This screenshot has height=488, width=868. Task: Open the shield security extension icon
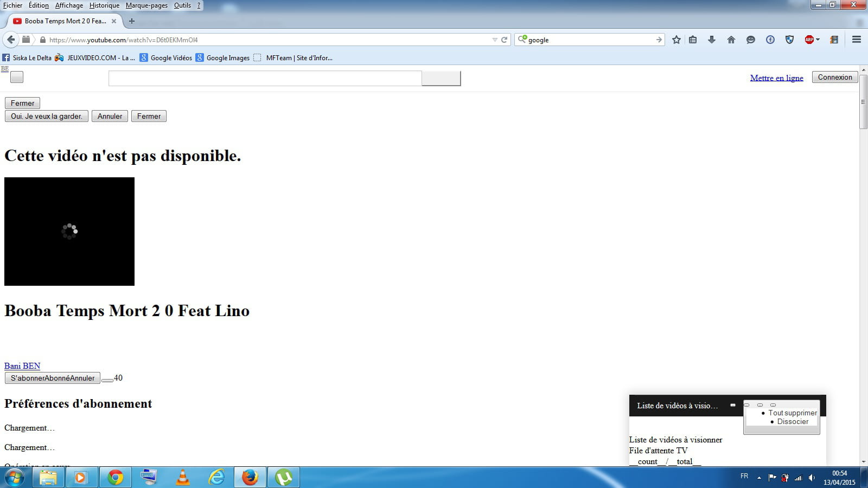[790, 40]
